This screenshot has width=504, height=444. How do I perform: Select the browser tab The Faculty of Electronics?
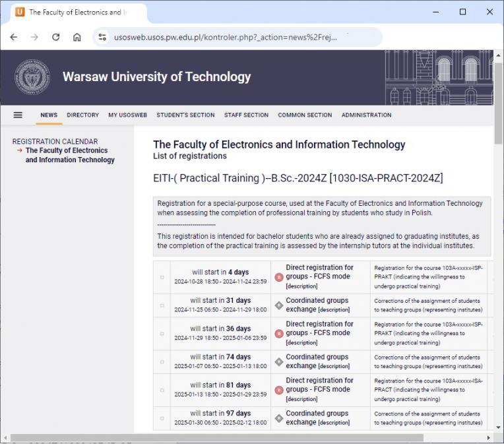pyautogui.click(x=79, y=13)
